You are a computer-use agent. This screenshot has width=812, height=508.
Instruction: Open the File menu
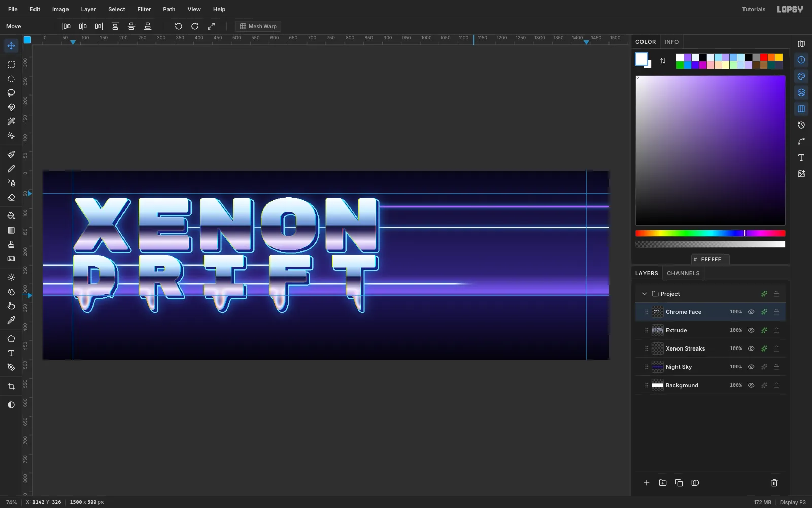click(13, 9)
